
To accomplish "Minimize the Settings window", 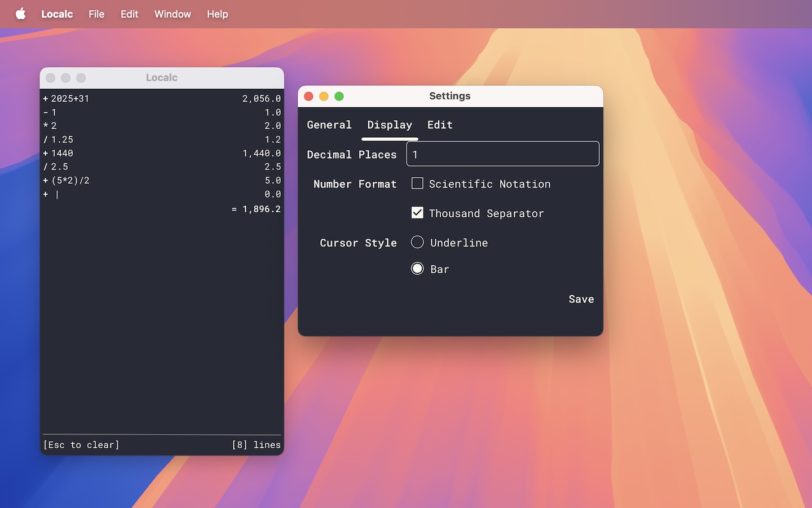I will click(324, 97).
